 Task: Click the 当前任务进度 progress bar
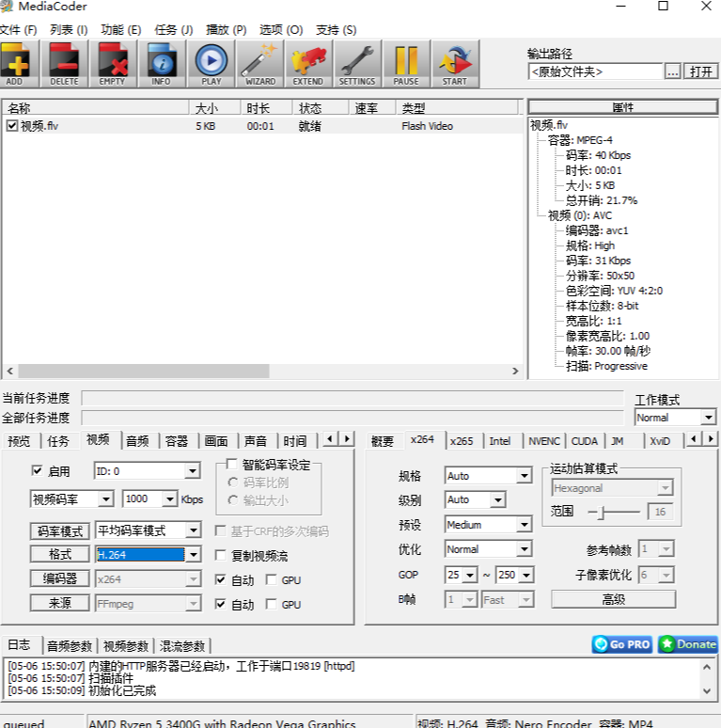[353, 398]
